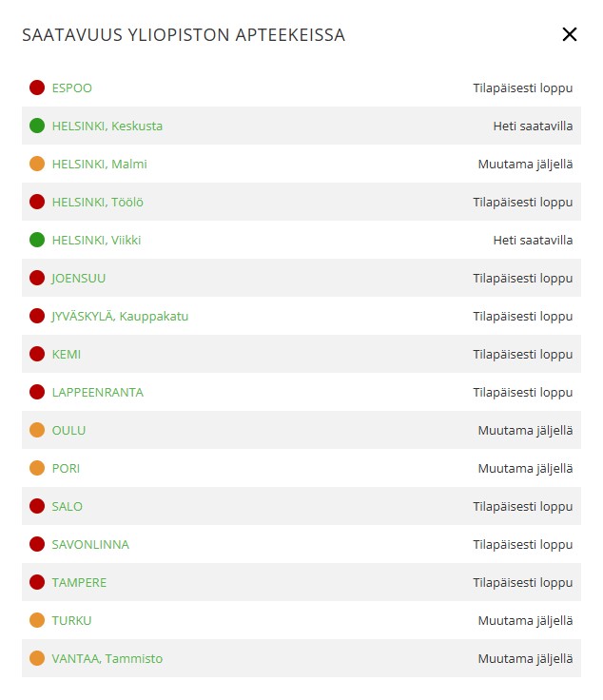The width and height of the screenshot is (603, 700).
Task: Open the ESPOO pharmacy link
Action: 72,87
